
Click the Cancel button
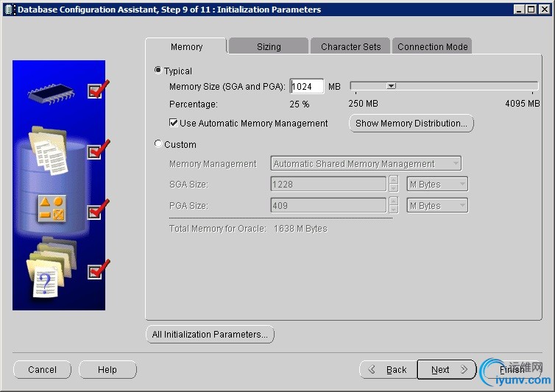click(42, 370)
